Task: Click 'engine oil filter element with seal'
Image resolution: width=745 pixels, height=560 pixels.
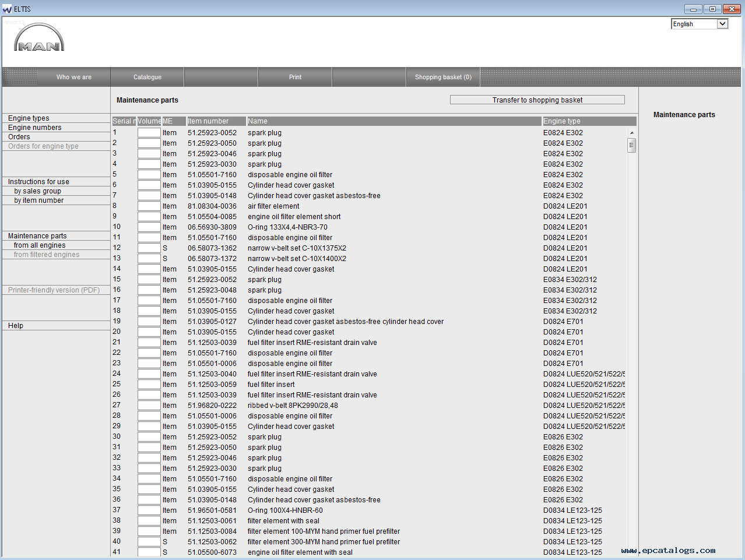Action: [300, 552]
